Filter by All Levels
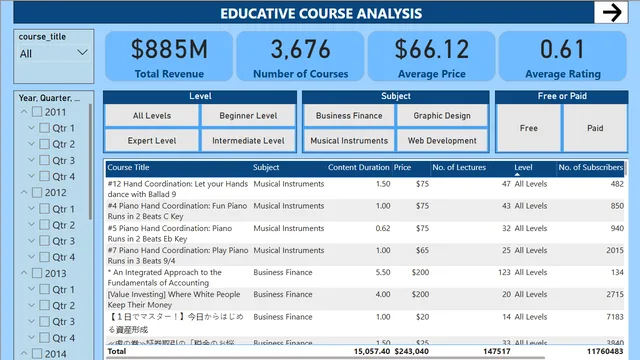This screenshot has width=640, height=360. (x=152, y=116)
